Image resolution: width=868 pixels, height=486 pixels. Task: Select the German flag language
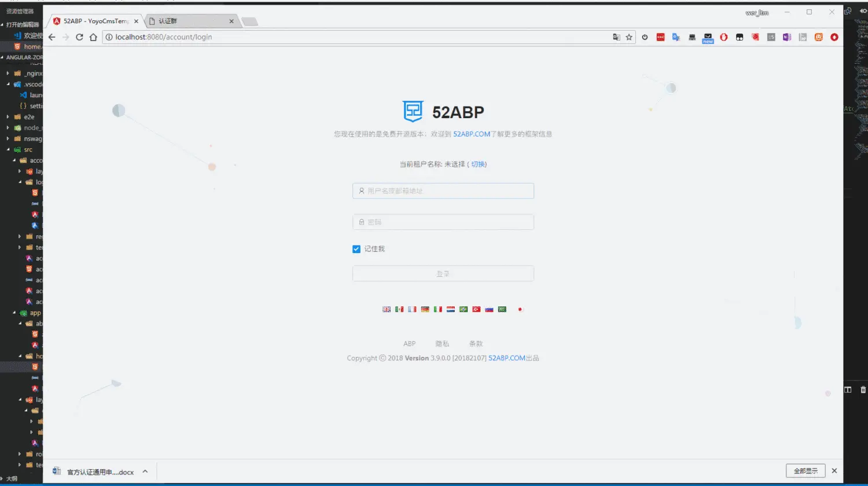point(425,309)
